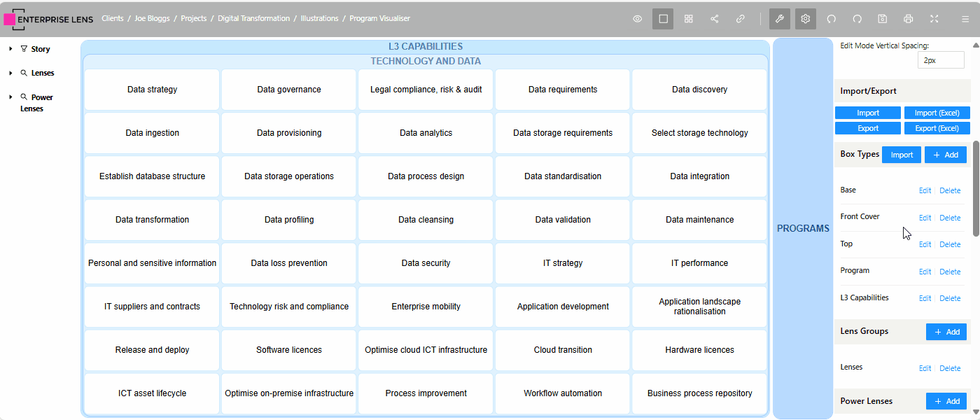Click Edit for the Front Cover box type

pyautogui.click(x=925, y=218)
